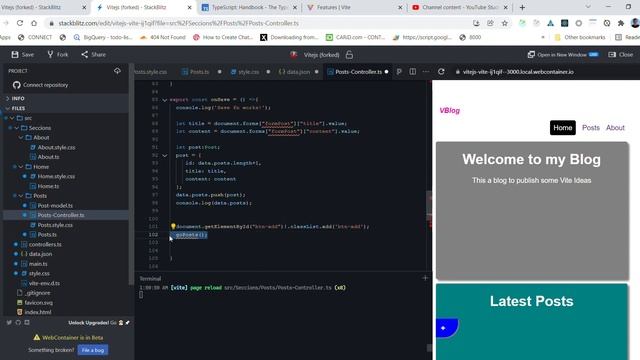Click Home in the VBlog preview nav
Screen dimensions: 640x360
562,128
